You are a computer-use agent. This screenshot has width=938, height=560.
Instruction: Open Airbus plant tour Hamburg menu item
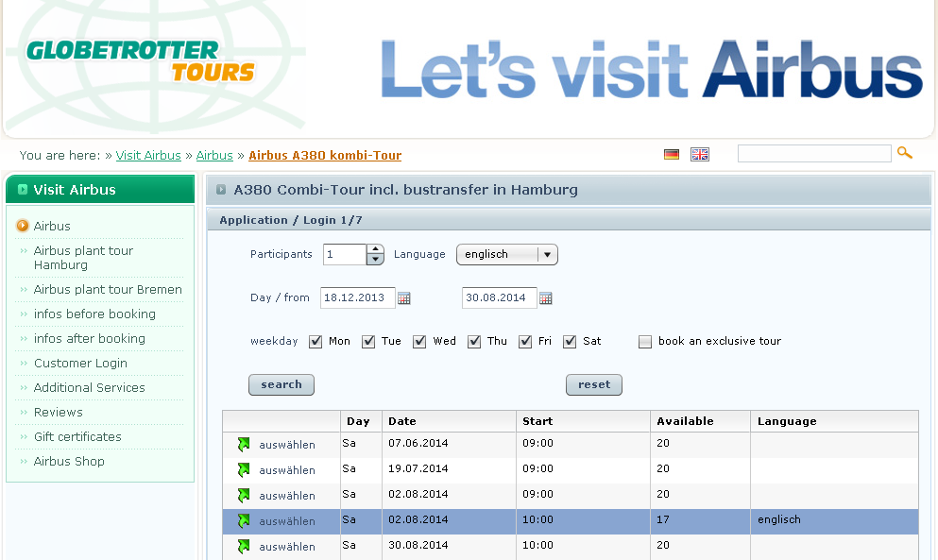coord(83,258)
